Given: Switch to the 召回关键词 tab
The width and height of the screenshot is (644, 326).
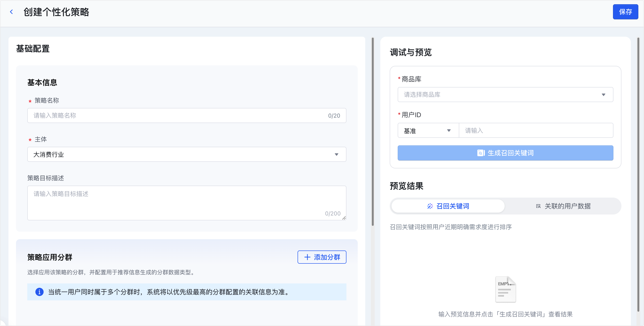Looking at the screenshot, I should pyautogui.click(x=448, y=206).
